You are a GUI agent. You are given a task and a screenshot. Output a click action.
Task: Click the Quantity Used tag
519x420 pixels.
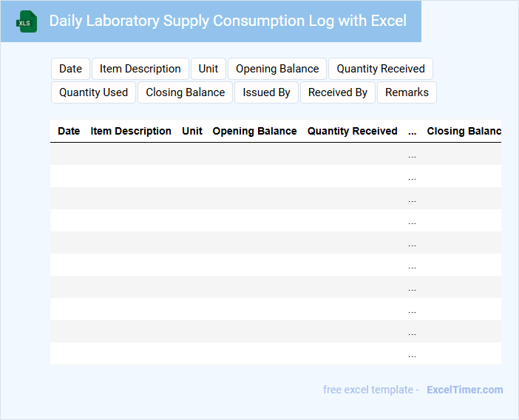[93, 92]
